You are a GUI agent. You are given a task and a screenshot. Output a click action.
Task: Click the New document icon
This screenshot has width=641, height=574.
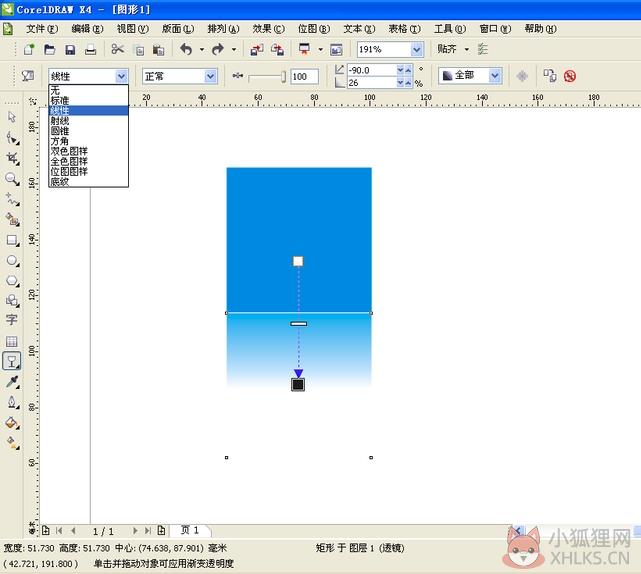(x=29, y=49)
